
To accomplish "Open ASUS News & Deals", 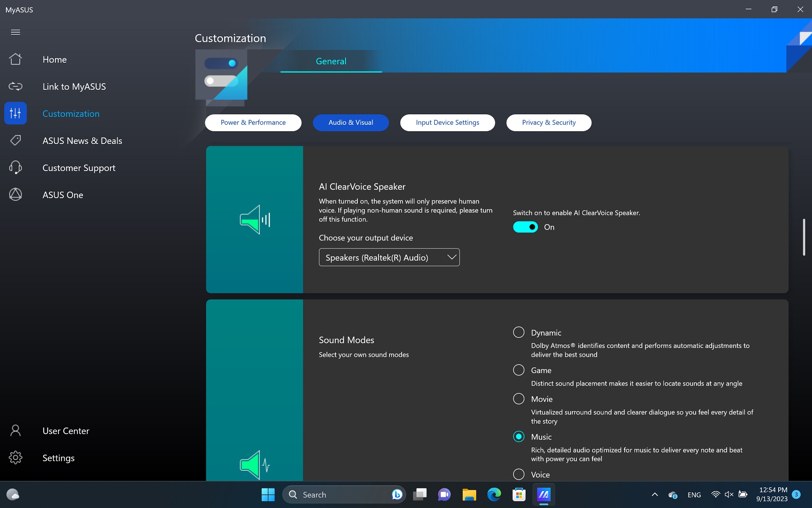I will pos(82,141).
